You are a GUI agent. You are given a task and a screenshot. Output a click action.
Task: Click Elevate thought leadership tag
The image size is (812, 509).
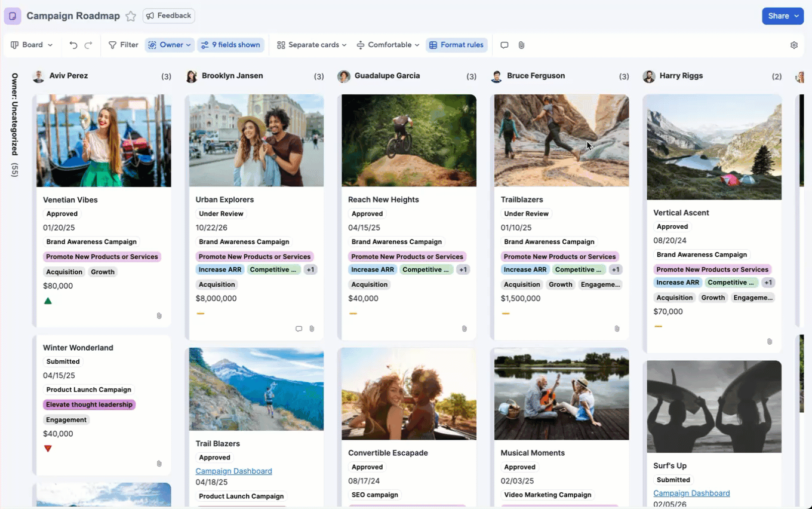pyautogui.click(x=89, y=404)
